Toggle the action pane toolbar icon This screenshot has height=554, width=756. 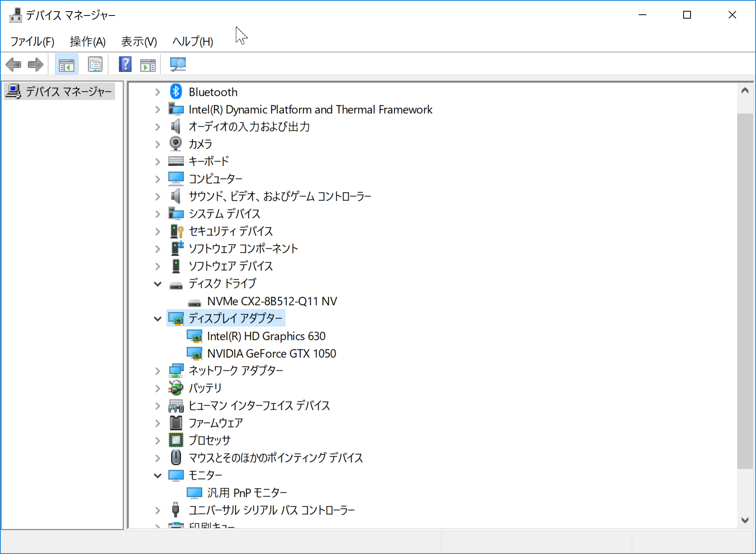pyautogui.click(x=148, y=65)
